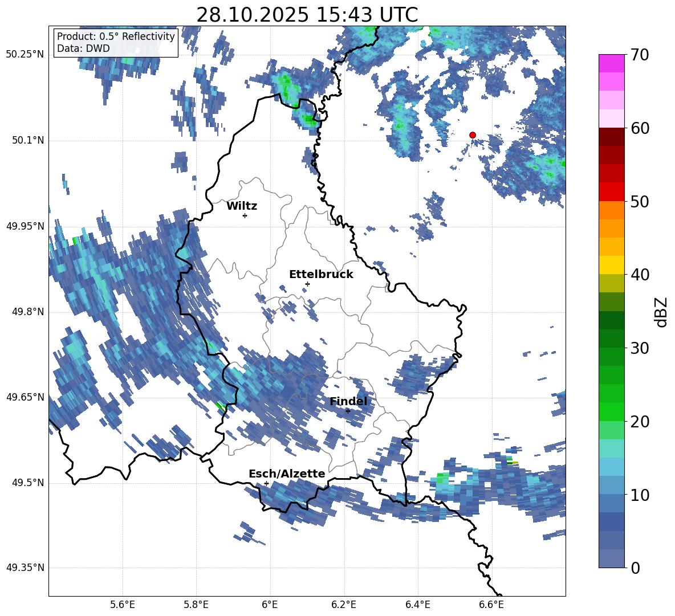Click the 6.2°E longitude label
Viewport: 675px width, 616px height.
click(344, 605)
